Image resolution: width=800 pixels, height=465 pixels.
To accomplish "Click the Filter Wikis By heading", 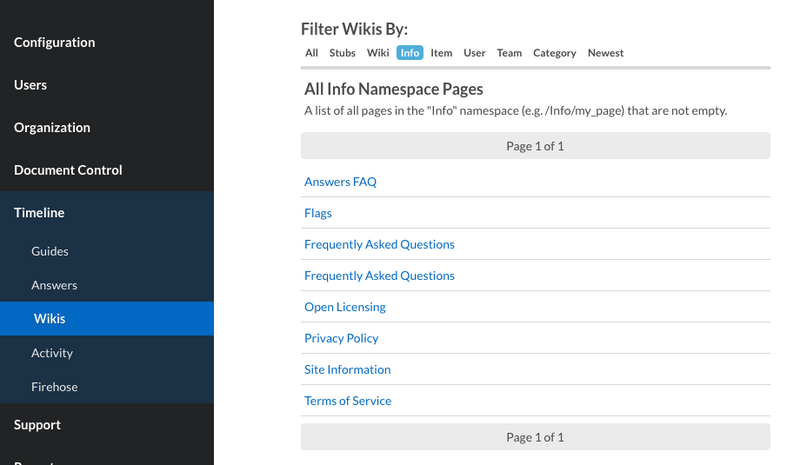I will point(354,29).
